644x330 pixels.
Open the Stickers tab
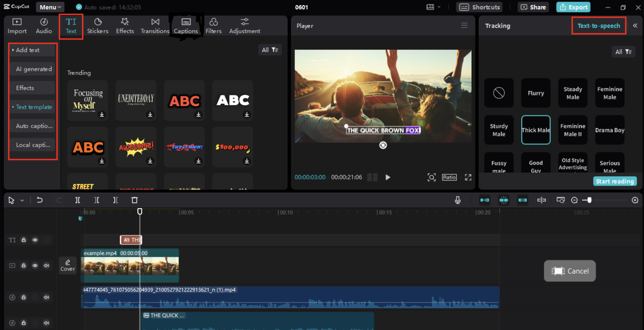98,26
